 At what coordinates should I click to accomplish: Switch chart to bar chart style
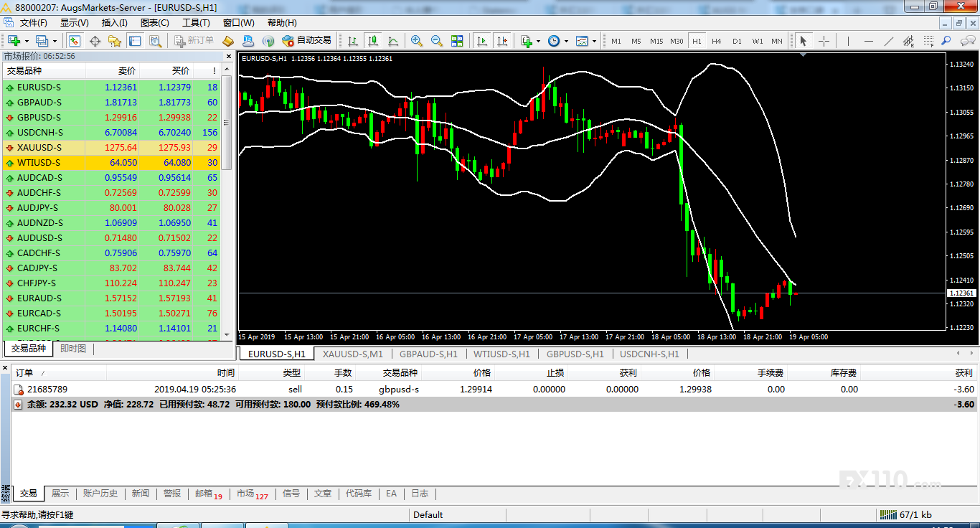[x=353, y=41]
